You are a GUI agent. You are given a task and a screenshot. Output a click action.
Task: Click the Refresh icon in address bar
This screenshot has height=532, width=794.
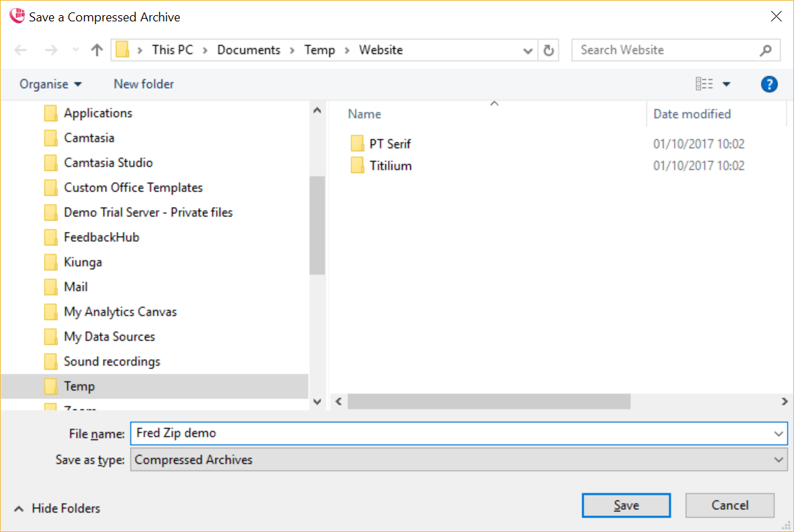click(549, 50)
